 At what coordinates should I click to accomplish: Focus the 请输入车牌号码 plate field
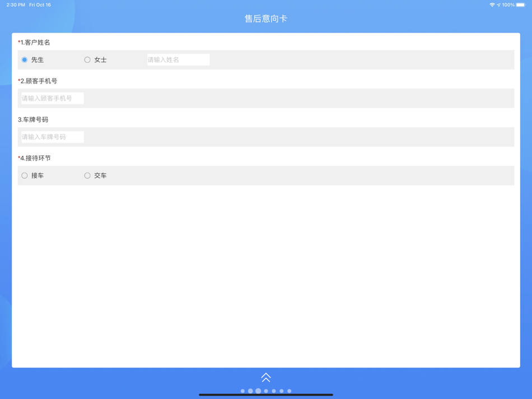tap(52, 137)
